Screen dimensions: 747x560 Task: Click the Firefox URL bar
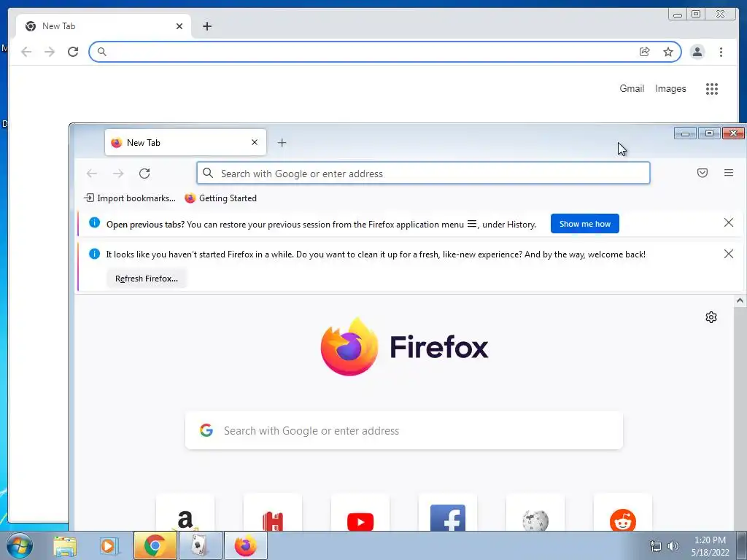click(423, 174)
